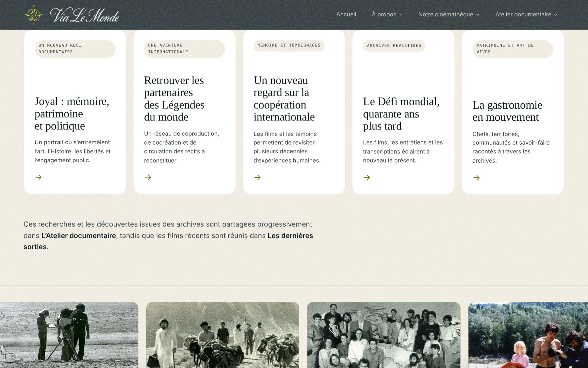Follow the arrow on Le Défi mondial card
Viewport: 588px width, 368px height.
pyautogui.click(x=367, y=177)
